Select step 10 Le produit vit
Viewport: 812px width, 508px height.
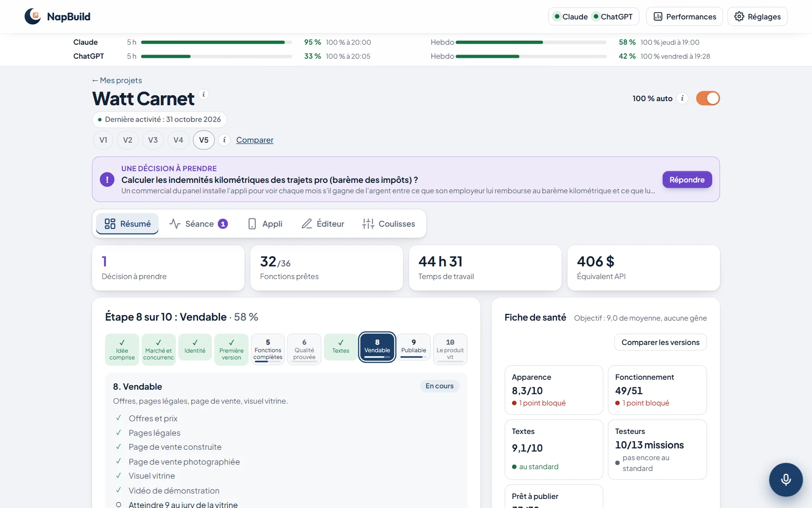(x=450, y=350)
